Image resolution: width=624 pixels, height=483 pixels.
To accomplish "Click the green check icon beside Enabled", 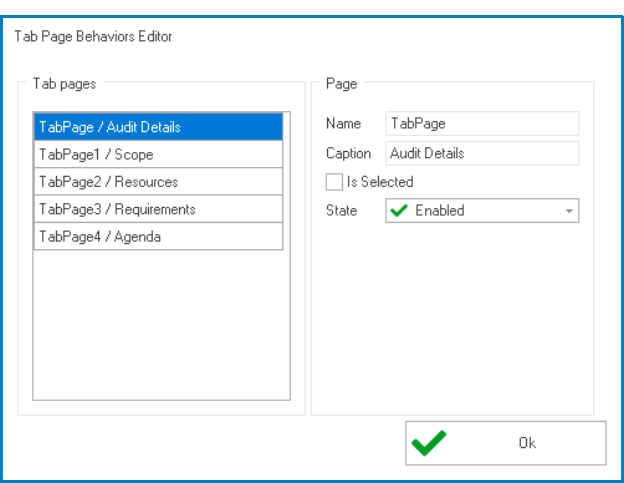I will [399, 210].
